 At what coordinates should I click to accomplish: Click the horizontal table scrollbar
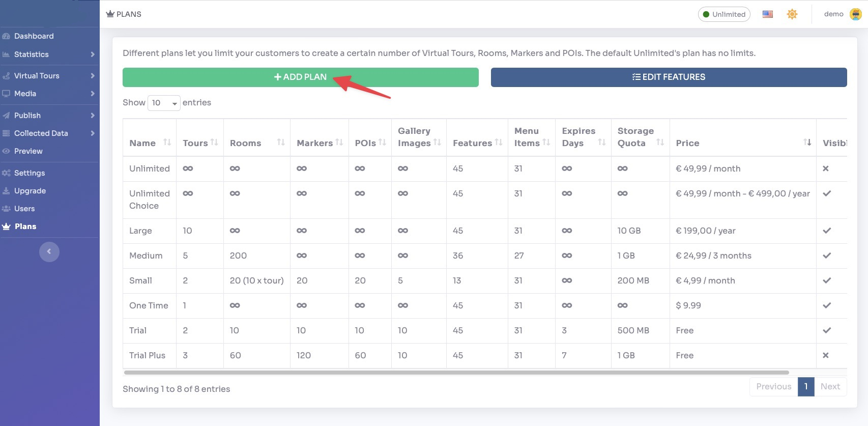tap(456, 373)
